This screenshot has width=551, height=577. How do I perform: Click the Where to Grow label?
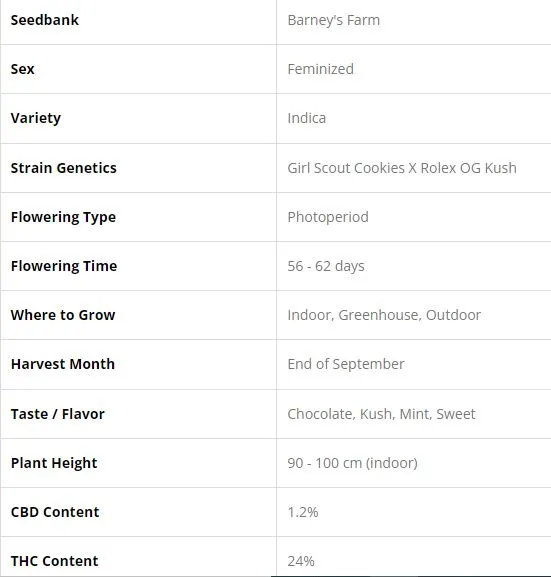63,315
